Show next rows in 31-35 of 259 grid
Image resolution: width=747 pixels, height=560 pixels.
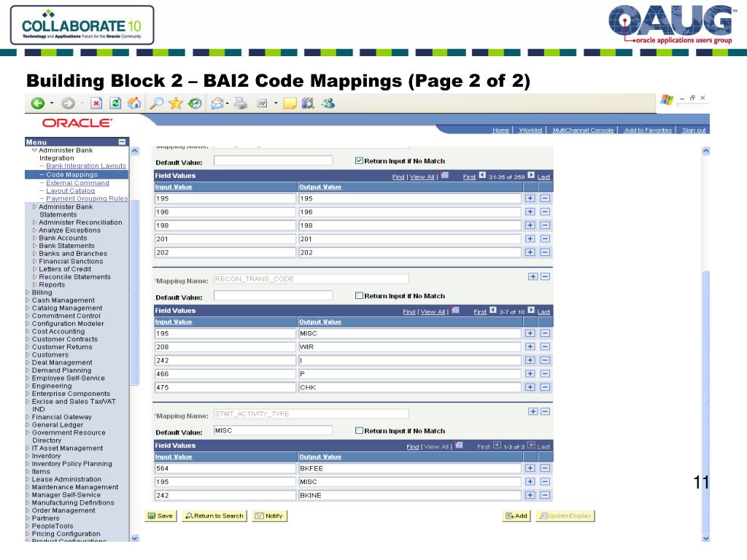click(531, 175)
